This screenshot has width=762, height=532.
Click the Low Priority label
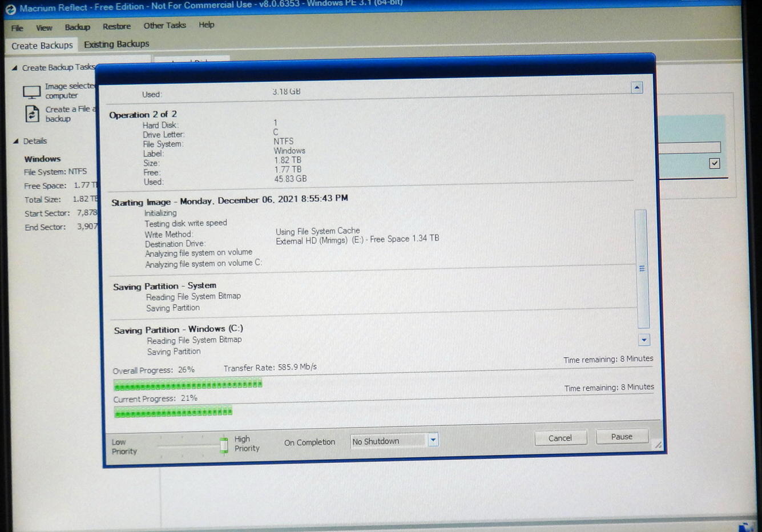pos(124,446)
